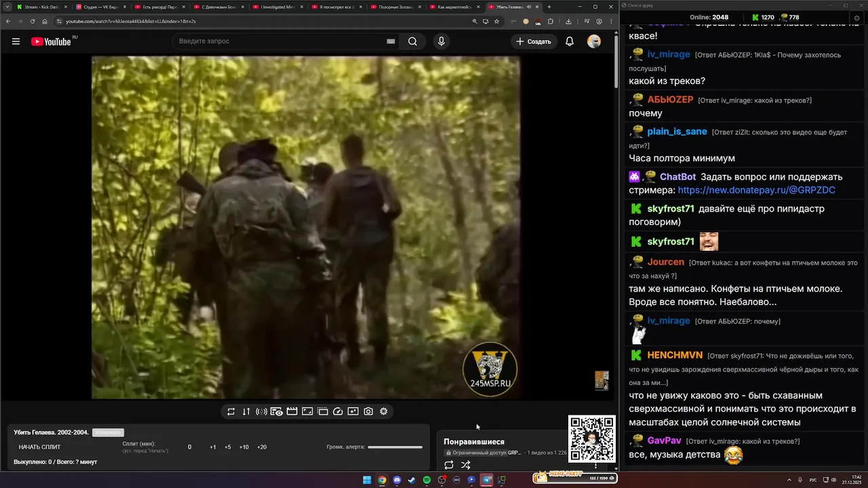Reload the page in browser
This screenshot has height=488, width=868.
point(33,21)
